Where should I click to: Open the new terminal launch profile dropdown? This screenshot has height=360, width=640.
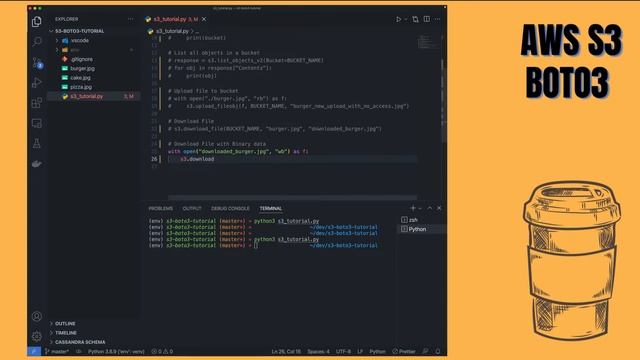click(x=420, y=208)
